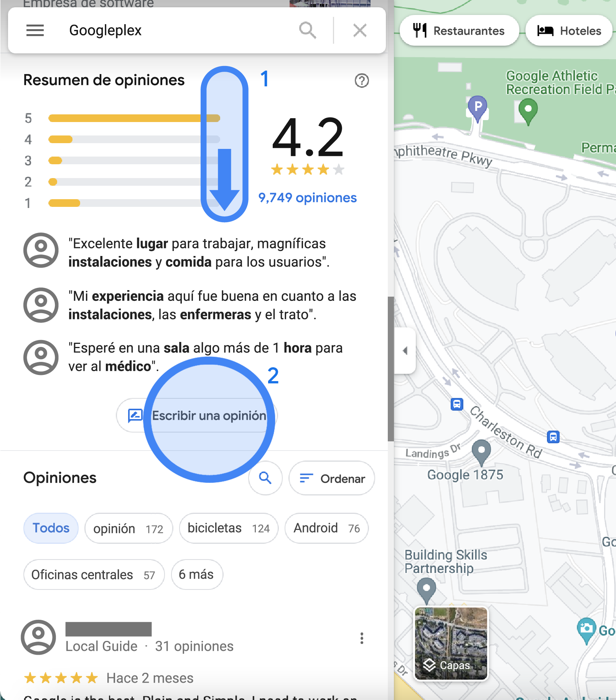Click the green Google Athletic Recreation Field pin
The width and height of the screenshot is (616, 700).
click(528, 111)
